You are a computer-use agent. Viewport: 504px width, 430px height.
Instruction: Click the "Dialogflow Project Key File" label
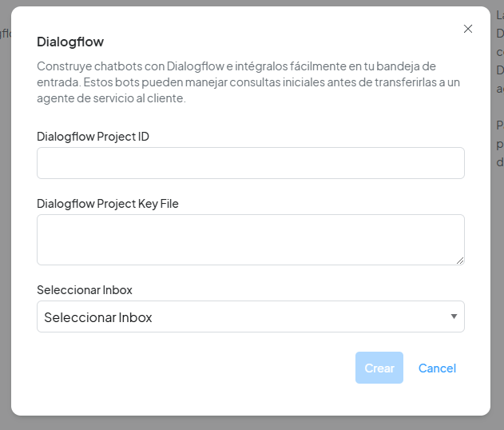click(108, 203)
